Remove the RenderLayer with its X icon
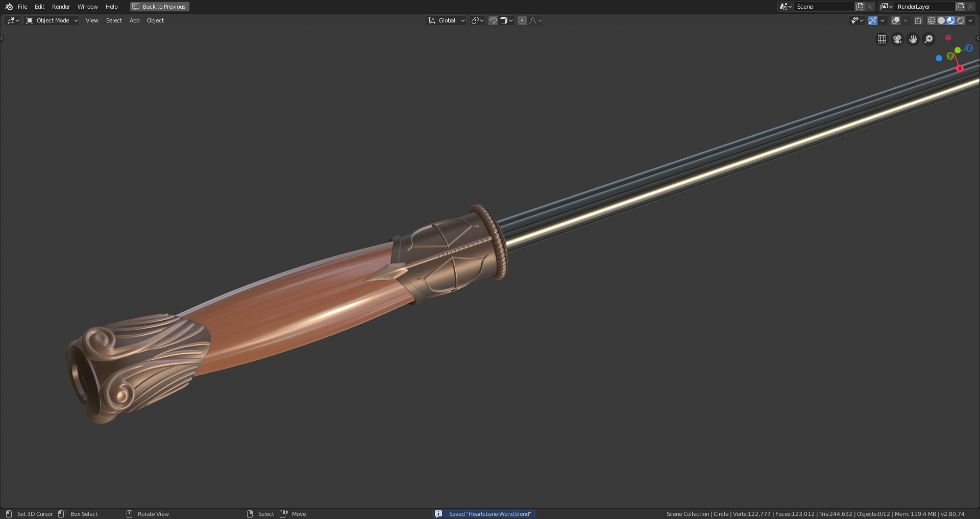The image size is (980, 519). [x=970, y=7]
